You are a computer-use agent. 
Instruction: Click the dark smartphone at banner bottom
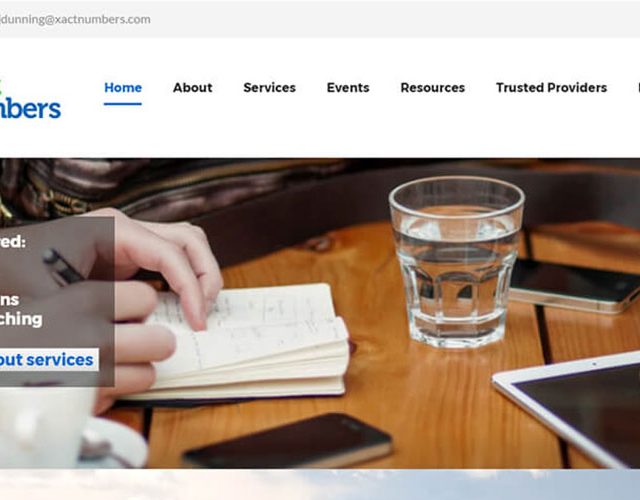coord(288,441)
